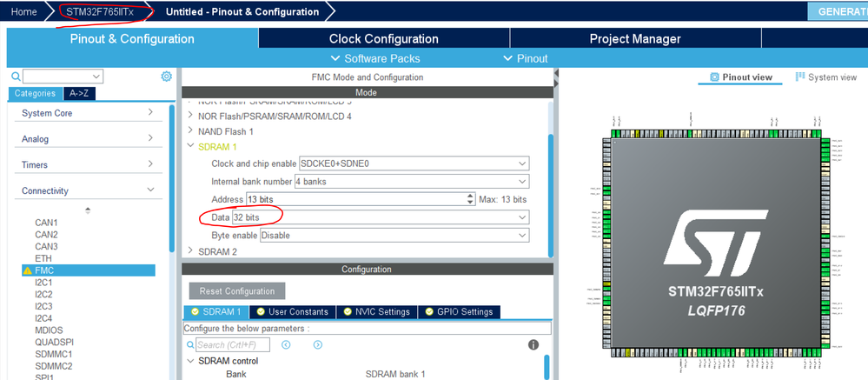Click the categories list scrollbar
The width and height of the screenshot is (868, 380).
click(x=172, y=177)
